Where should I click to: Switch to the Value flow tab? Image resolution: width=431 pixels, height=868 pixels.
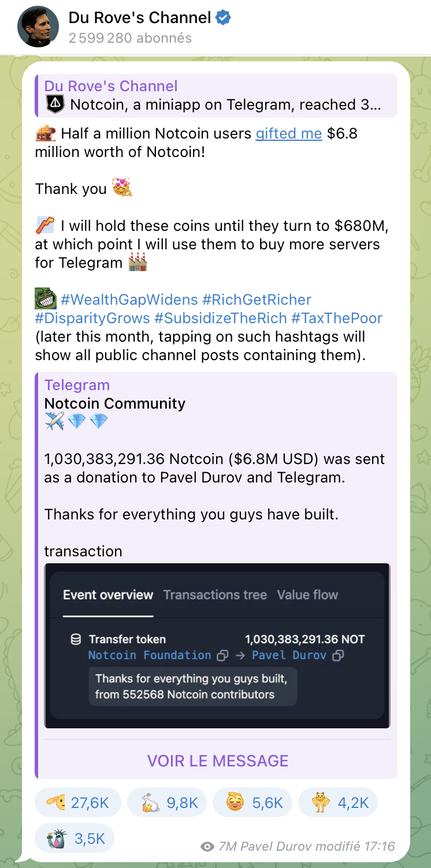[307, 595]
